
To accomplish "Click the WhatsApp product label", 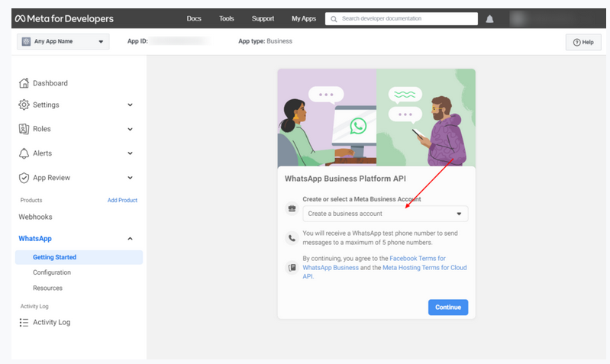I will coord(35,238).
